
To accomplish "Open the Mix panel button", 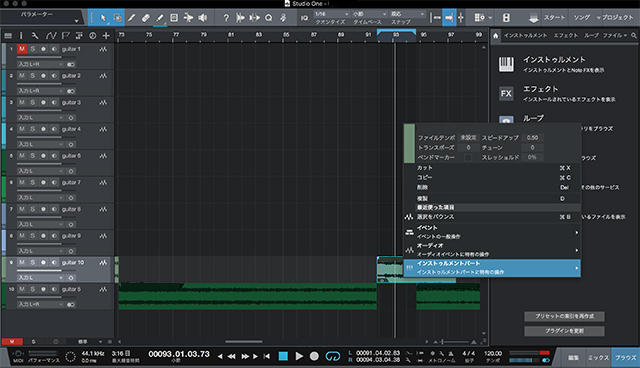I will (x=598, y=358).
